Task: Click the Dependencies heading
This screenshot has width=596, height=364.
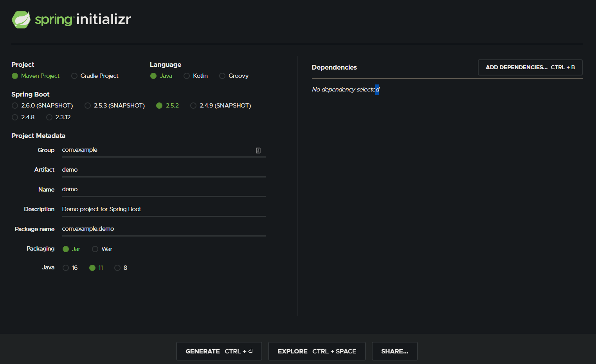Action: pyautogui.click(x=334, y=67)
